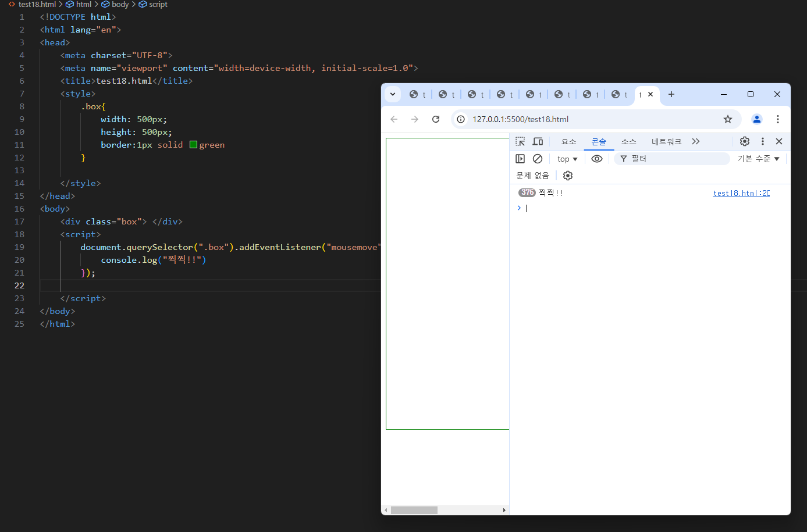This screenshot has height=532, width=807.
Task: Follow the test18.html:20 source link
Action: click(x=741, y=194)
